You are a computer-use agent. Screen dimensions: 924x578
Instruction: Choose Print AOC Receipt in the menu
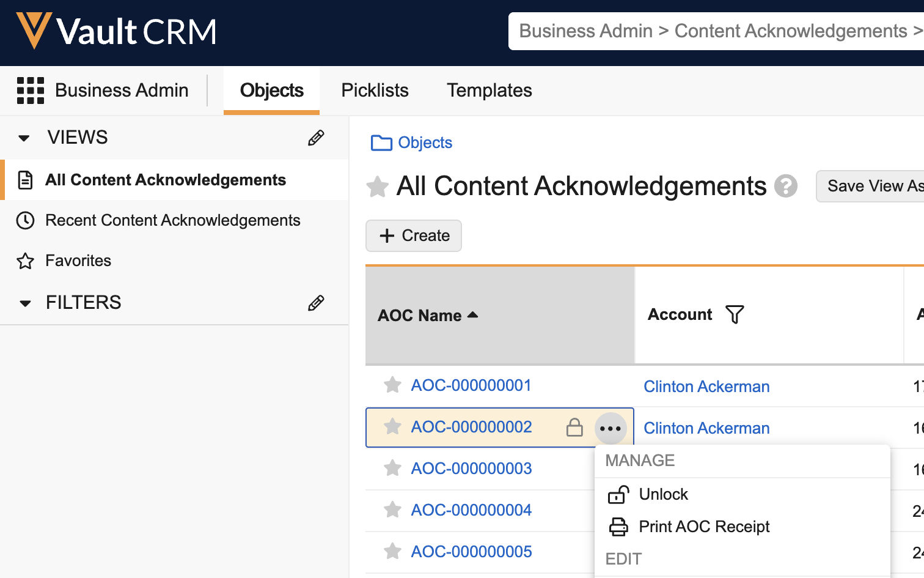pyautogui.click(x=704, y=527)
